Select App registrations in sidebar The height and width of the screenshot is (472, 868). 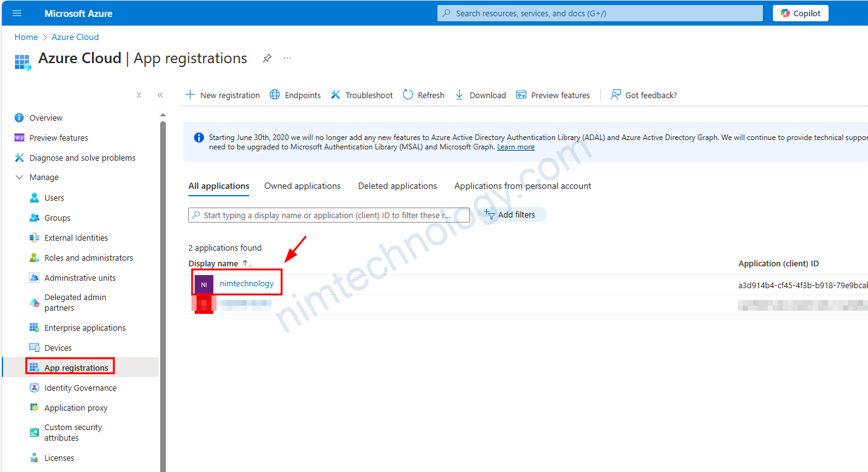coord(76,368)
